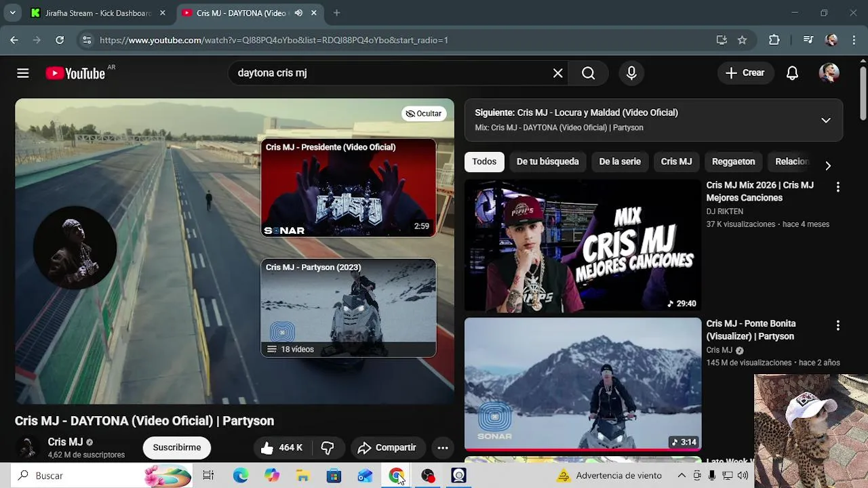Viewport: 868px width, 488px height.
Task: Hide the end-screen cards with Ocultar
Action: pyautogui.click(x=424, y=113)
